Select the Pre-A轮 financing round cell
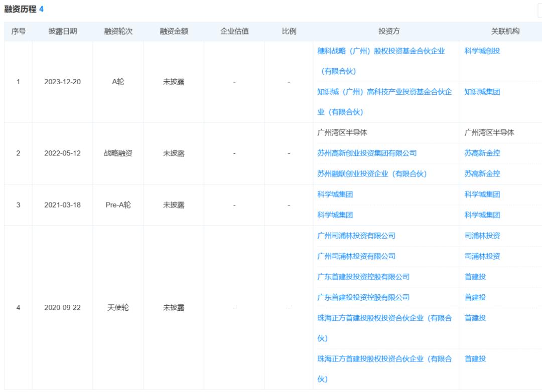Image resolution: width=542 pixels, height=392 pixels. 118,205
